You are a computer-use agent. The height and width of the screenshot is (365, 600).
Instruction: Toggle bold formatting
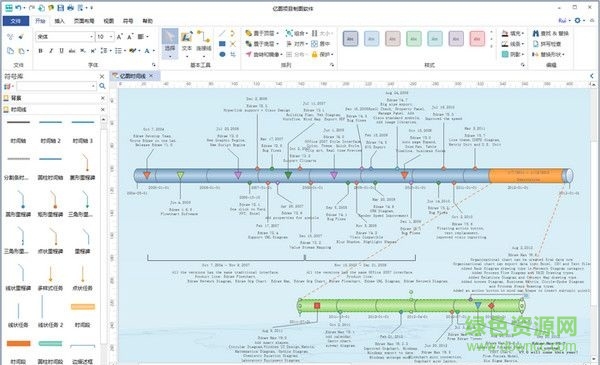pos(40,51)
